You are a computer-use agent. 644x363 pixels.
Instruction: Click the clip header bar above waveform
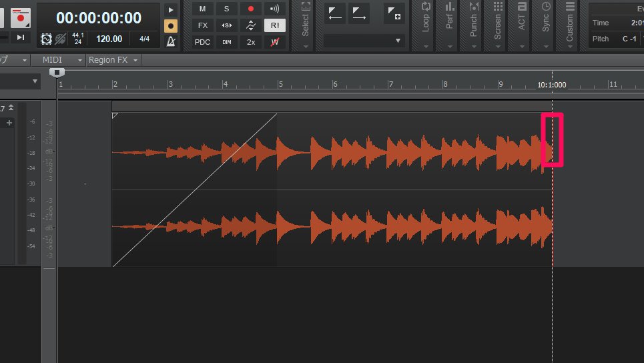[x=332, y=107]
